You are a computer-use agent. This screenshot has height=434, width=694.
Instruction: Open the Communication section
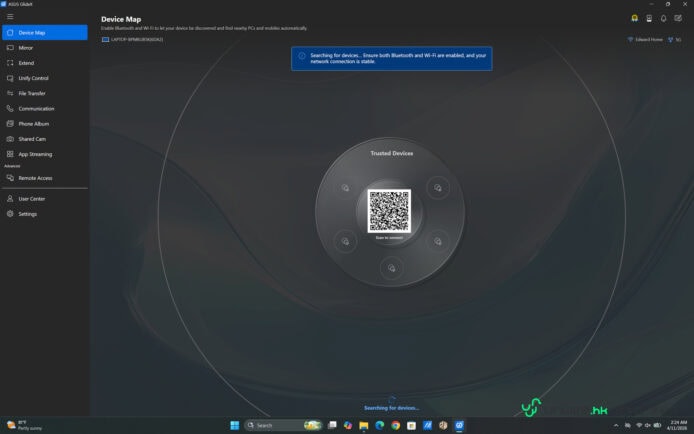pyautogui.click(x=45, y=108)
